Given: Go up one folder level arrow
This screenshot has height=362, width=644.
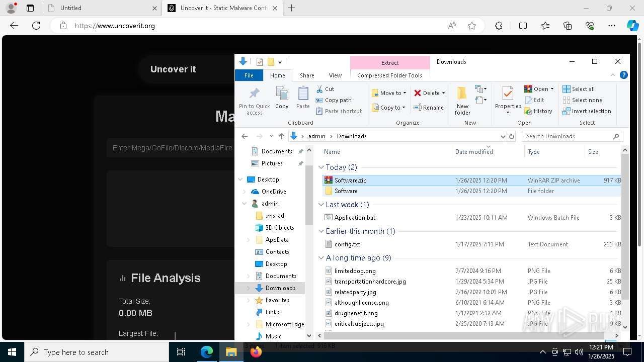Looking at the screenshot, I should tap(282, 136).
